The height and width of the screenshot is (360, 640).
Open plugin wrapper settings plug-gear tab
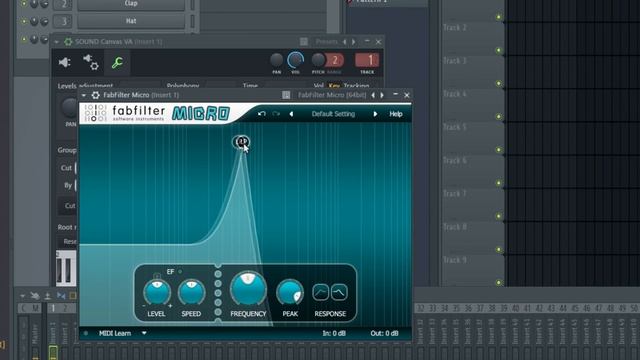pyautogui.click(x=91, y=62)
